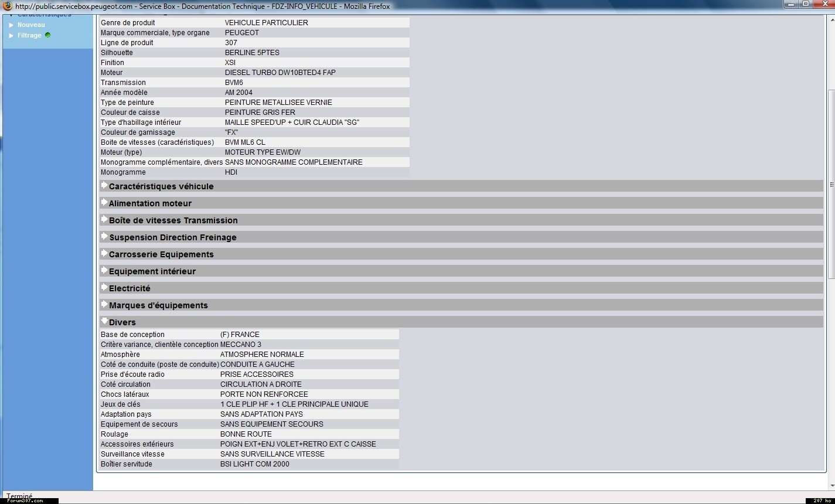Select the 'HDI' monogramme value

(x=231, y=172)
